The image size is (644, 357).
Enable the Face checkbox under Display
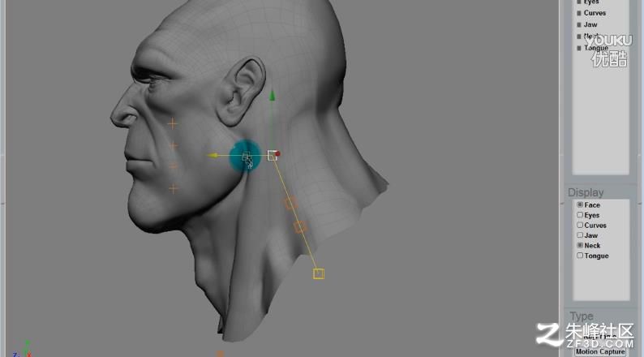[580, 204]
